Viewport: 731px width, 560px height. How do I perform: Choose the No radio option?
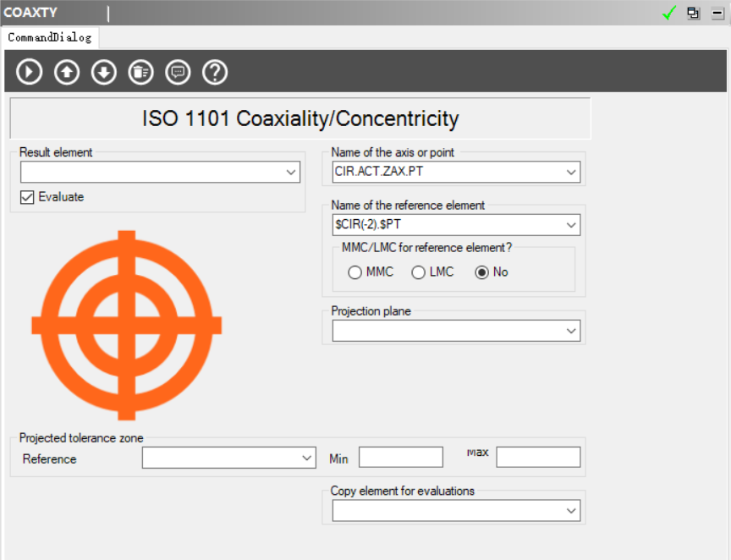482,272
